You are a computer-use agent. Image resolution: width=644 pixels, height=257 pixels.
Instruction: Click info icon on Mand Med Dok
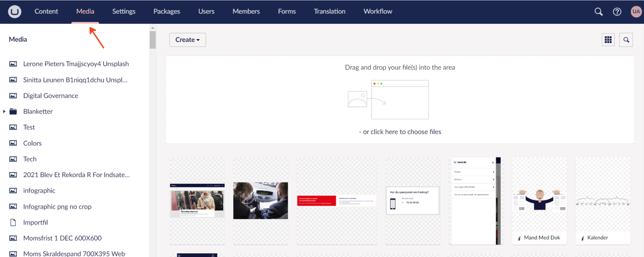tap(519, 238)
